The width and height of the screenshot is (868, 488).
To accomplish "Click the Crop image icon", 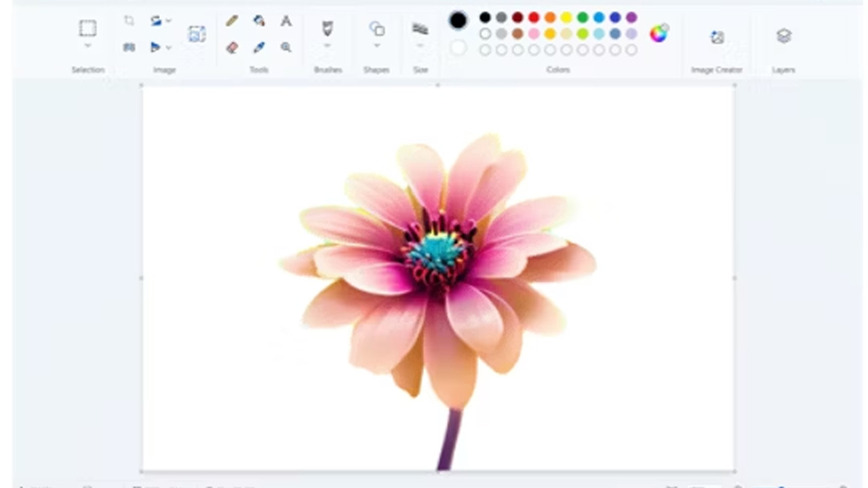I will tap(129, 21).
